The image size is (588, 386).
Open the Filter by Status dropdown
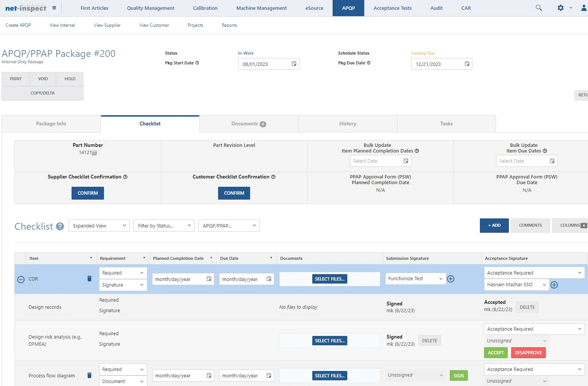point(163,225)
